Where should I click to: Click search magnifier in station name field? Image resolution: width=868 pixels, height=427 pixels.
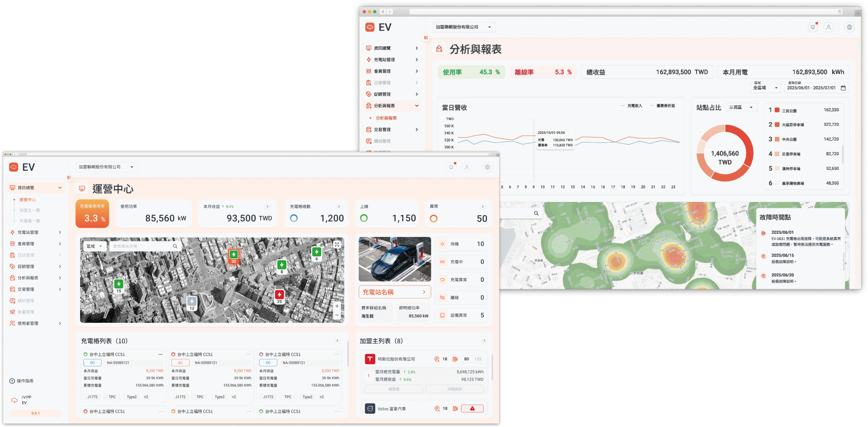(x=175, y=246)
